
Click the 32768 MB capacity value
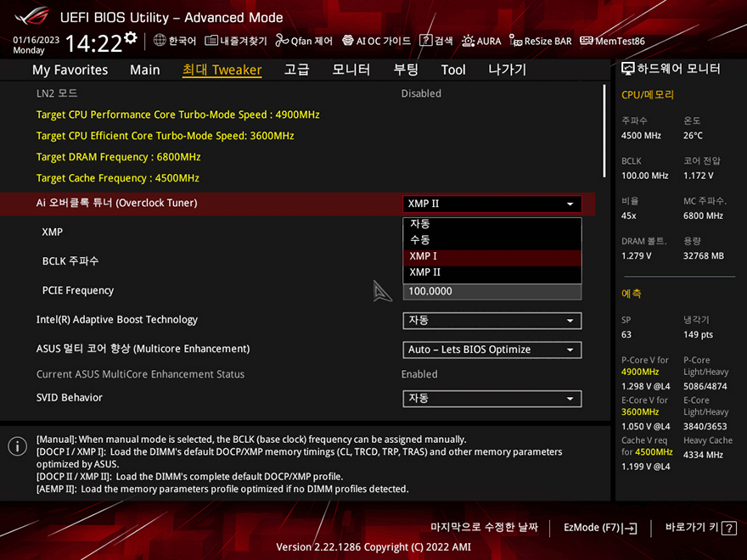click(x=704, y=255)
